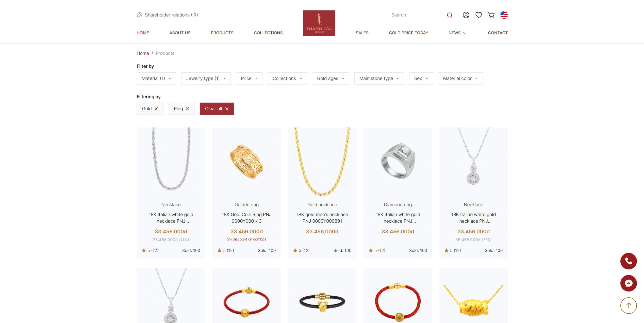Go home via Thanh Tau logo
The height and width of the screenshot is (323, 644).
(x=319, y=23)
